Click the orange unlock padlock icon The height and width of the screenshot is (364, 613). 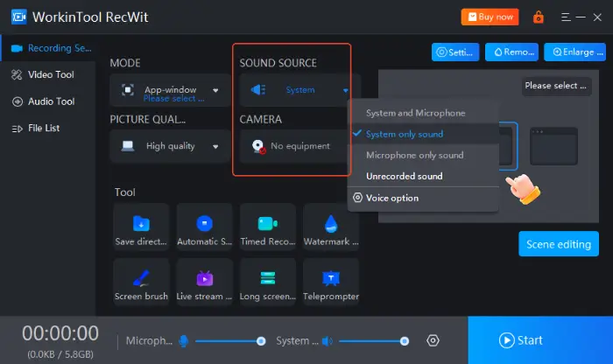[539, 17]
